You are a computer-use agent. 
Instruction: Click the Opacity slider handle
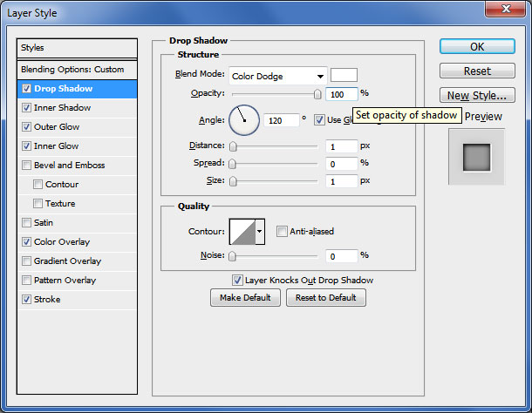[317, 94]
